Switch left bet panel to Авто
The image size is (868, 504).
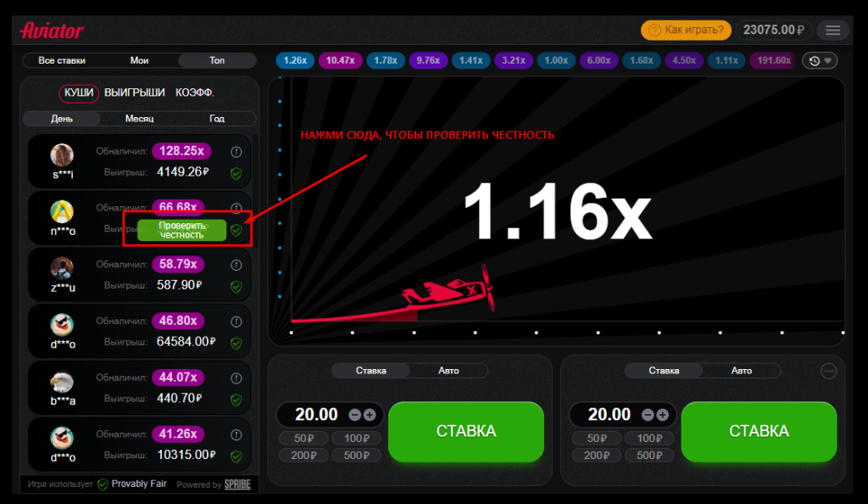(x=448, y=371)
